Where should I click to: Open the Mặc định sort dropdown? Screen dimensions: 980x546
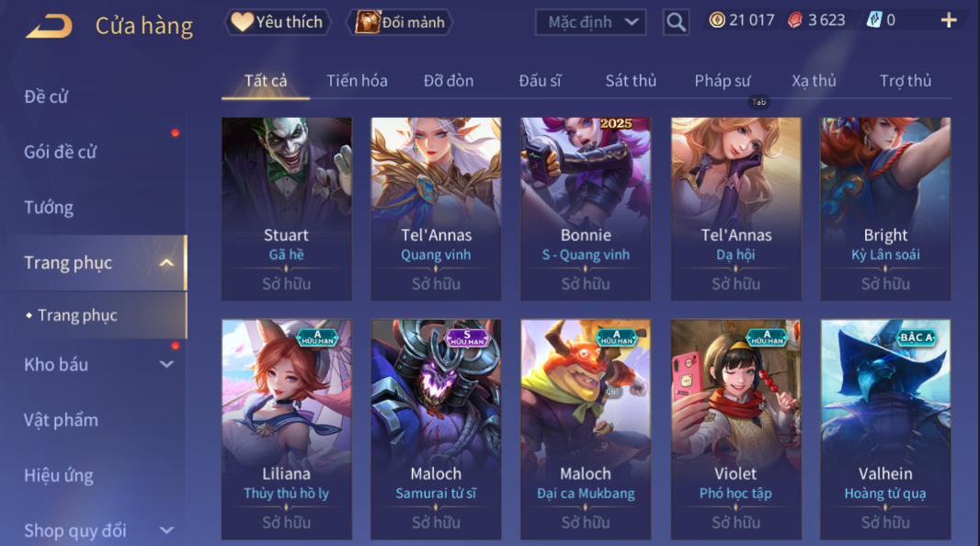[x=590, y=22]
